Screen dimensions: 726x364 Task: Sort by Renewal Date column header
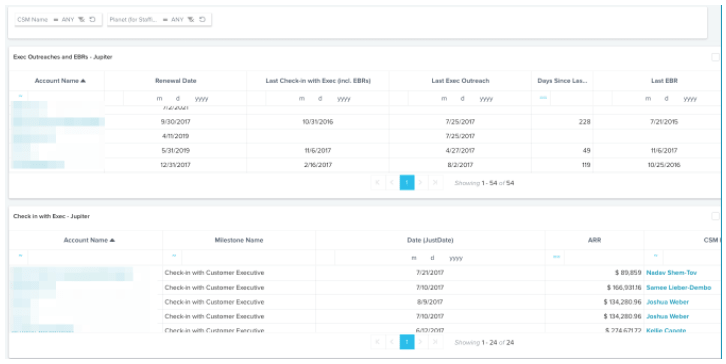point(175,81)
